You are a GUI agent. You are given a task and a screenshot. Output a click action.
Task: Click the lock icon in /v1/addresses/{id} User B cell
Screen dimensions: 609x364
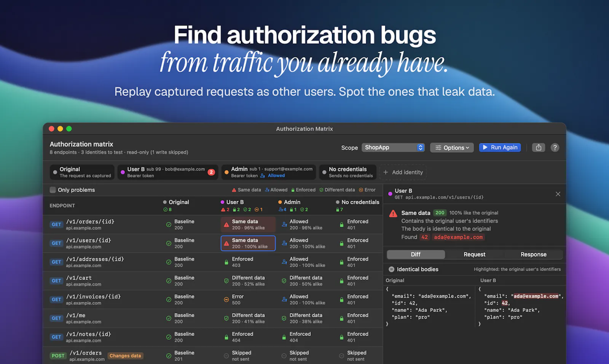(x=226, y=262)
